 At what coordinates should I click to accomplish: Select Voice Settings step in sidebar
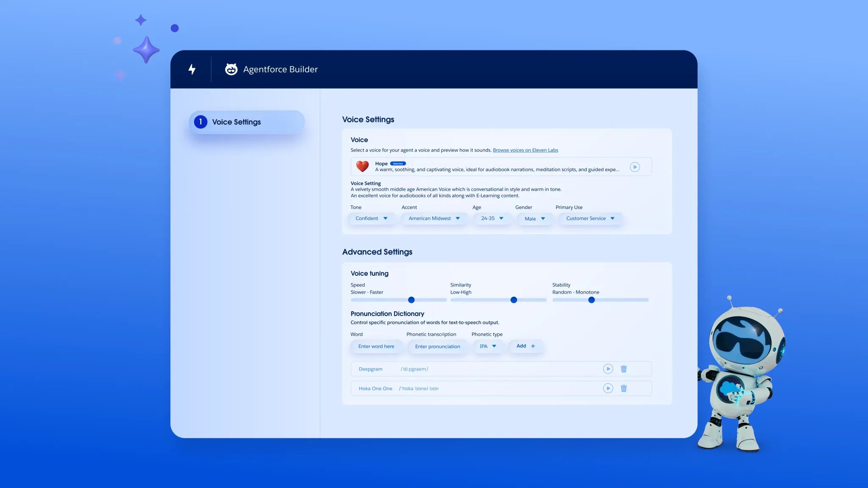coord(246,122)
